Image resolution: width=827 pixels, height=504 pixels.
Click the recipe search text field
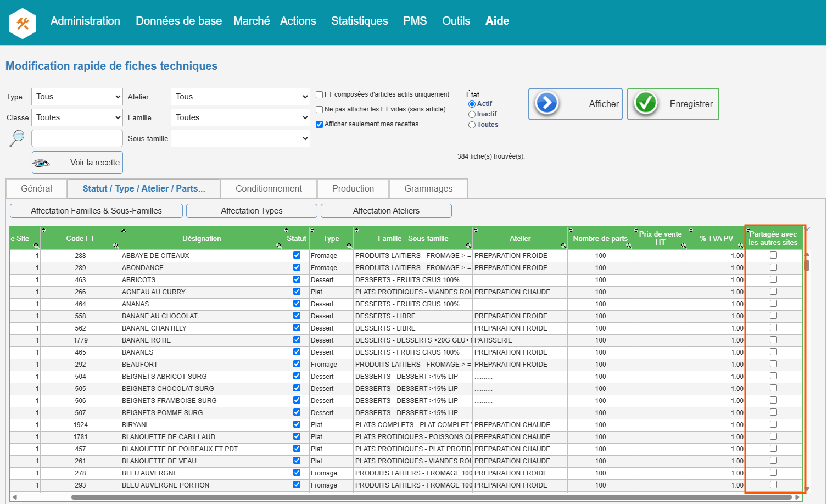tap(77, 138)
